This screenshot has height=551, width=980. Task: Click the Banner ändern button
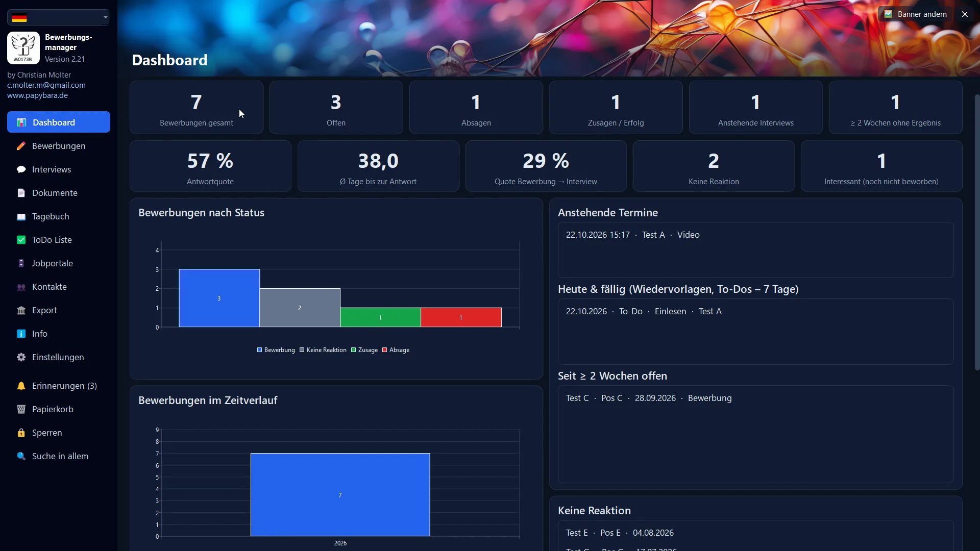[x=916, y=14]
